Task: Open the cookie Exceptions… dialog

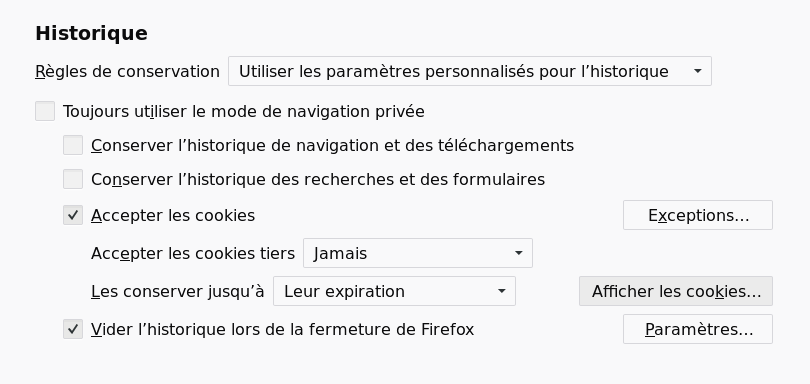Action: tap(698, 215)
